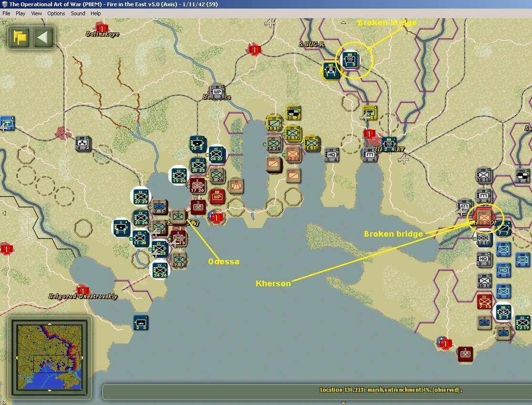Select the tan brigade 17 12

pyautogui.click(x=179, y=260)
